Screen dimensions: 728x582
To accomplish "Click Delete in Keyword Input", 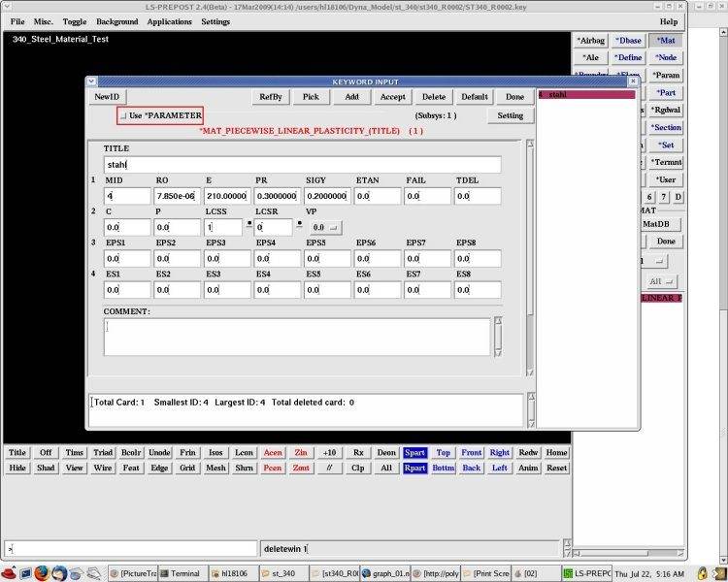I will click(x=434, y=97).
